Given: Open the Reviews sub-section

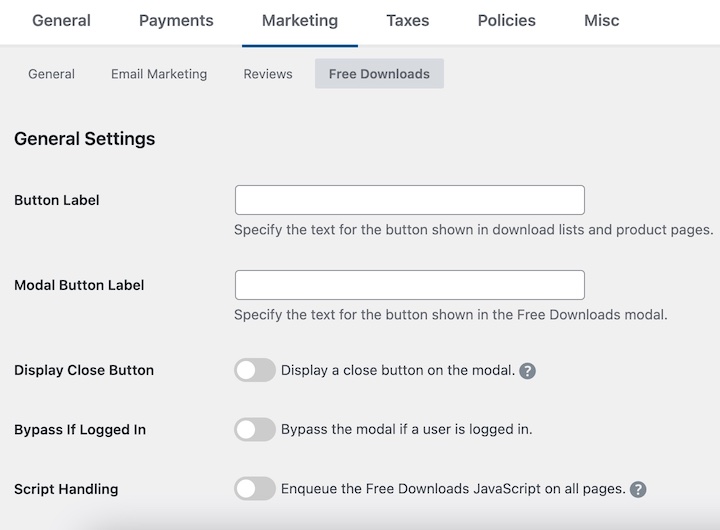Looking at the screenshot, I should coord(268,74).
